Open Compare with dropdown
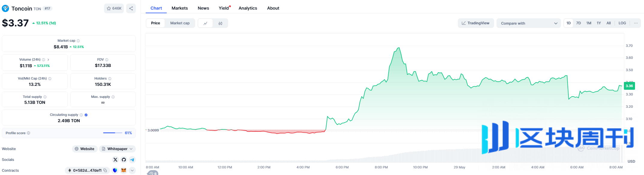The width and height of the screenshot is (644, 175). (529, 23)
